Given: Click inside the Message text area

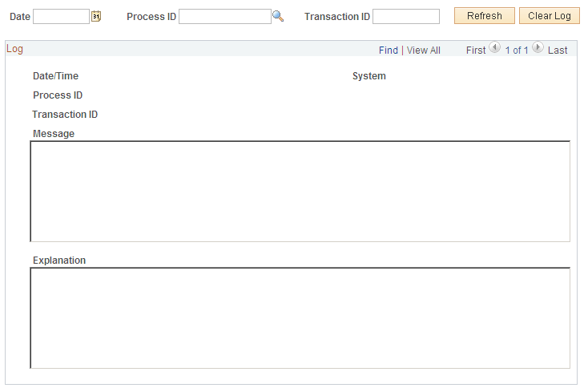Looking at the screenshot, I should tap(300, 192).
